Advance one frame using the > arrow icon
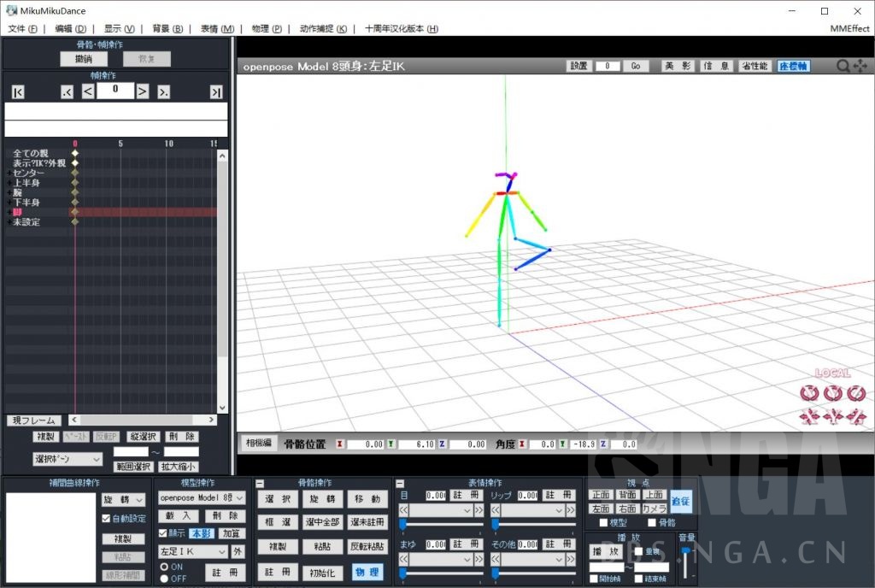875x588 pixels. pyautogui.click(x=142, y=91)
